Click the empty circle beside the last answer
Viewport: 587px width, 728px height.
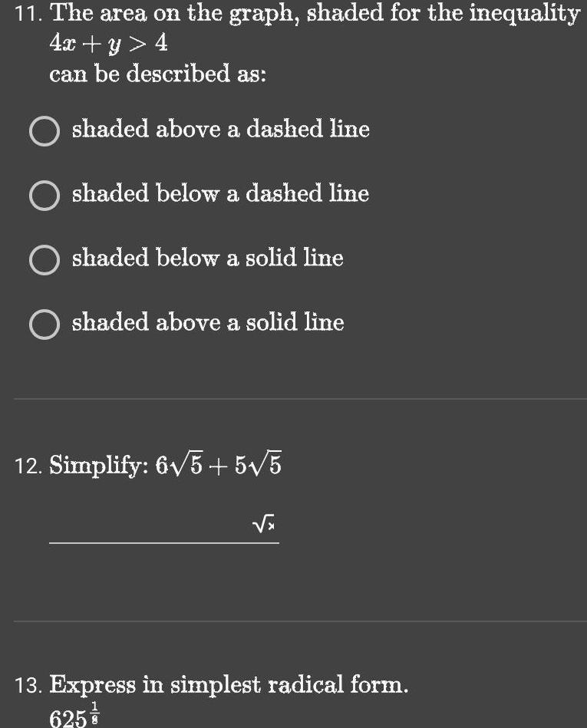44,324
